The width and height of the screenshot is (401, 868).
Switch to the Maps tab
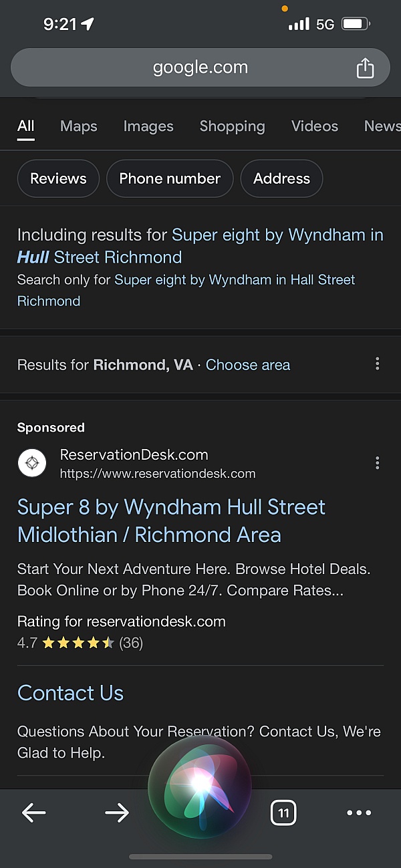[x=78, y=126]
